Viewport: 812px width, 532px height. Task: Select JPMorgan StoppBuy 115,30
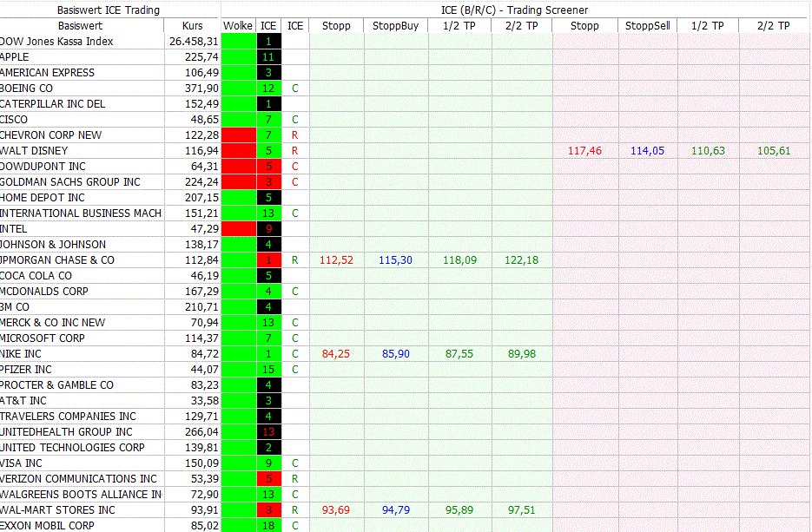[396, 259]
